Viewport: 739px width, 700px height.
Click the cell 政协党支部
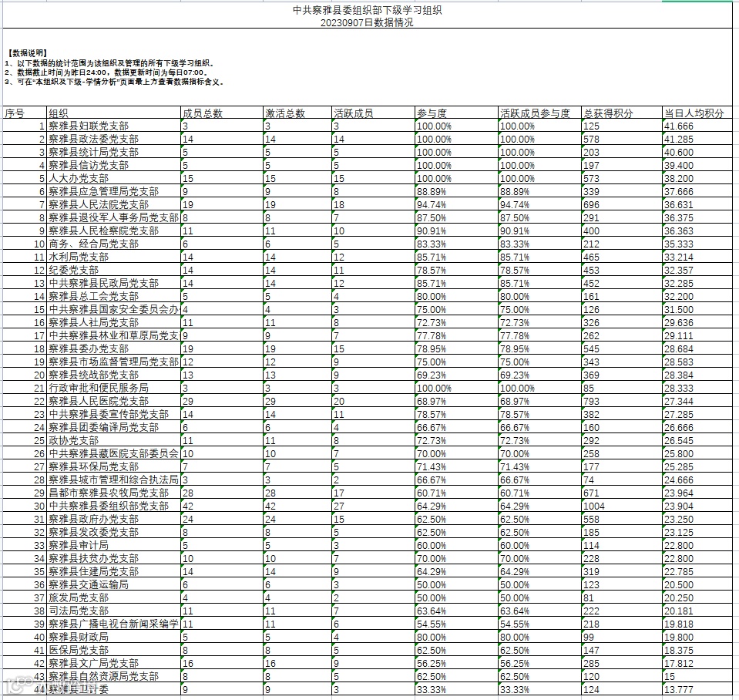[x=113, y=441]
